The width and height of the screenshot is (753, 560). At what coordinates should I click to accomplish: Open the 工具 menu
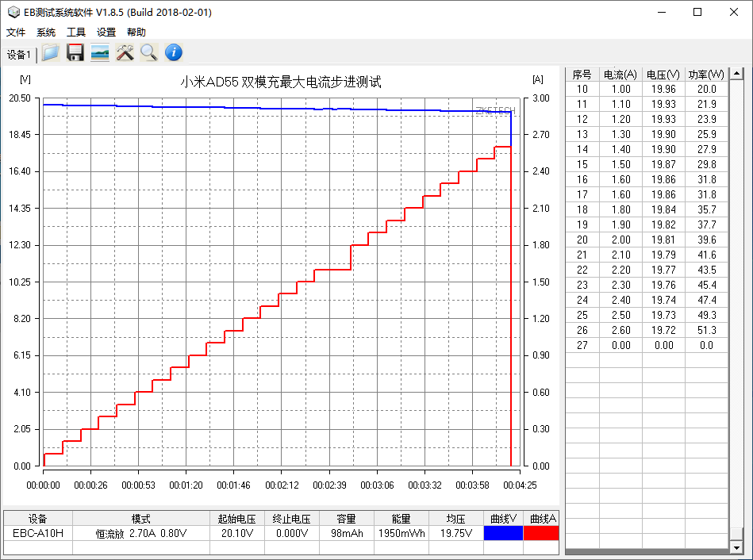coord(76,33)
